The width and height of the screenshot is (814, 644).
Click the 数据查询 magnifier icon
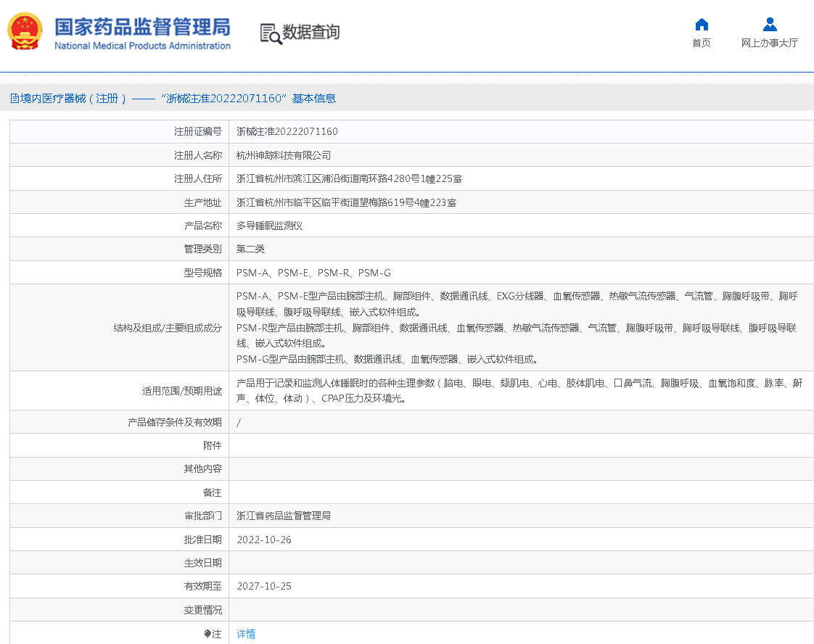point(270,33)
